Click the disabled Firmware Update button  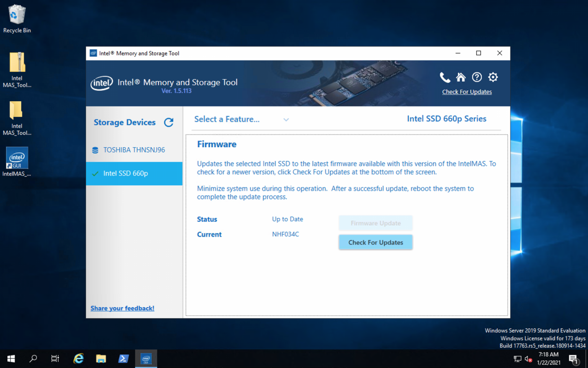point(376,223)
